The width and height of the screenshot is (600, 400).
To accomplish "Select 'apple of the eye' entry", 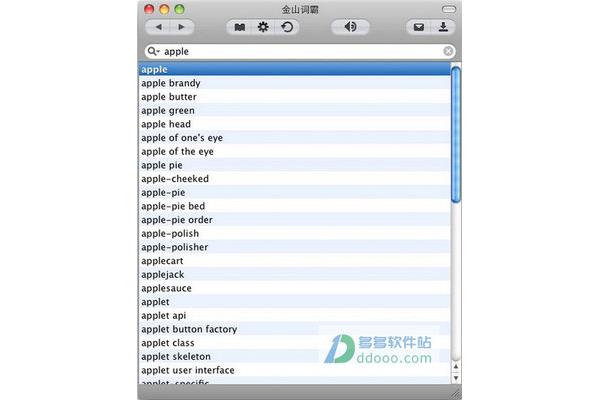I will coord(295,152).
